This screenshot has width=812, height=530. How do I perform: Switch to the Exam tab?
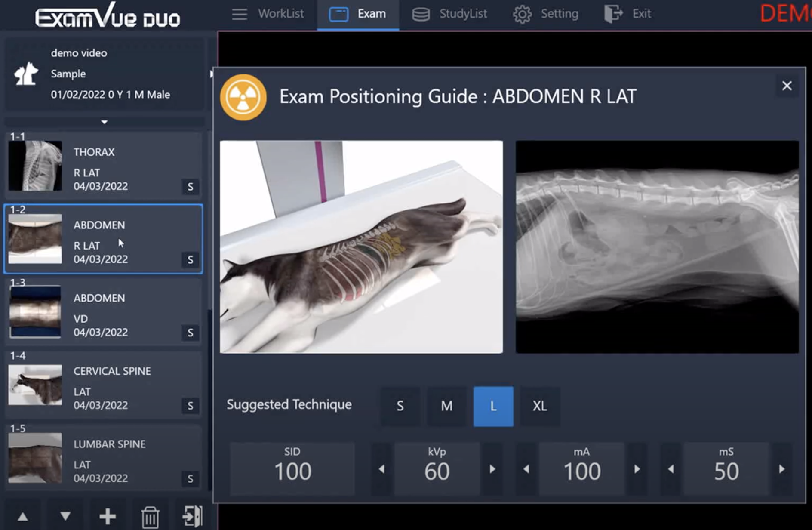point(358,14)
